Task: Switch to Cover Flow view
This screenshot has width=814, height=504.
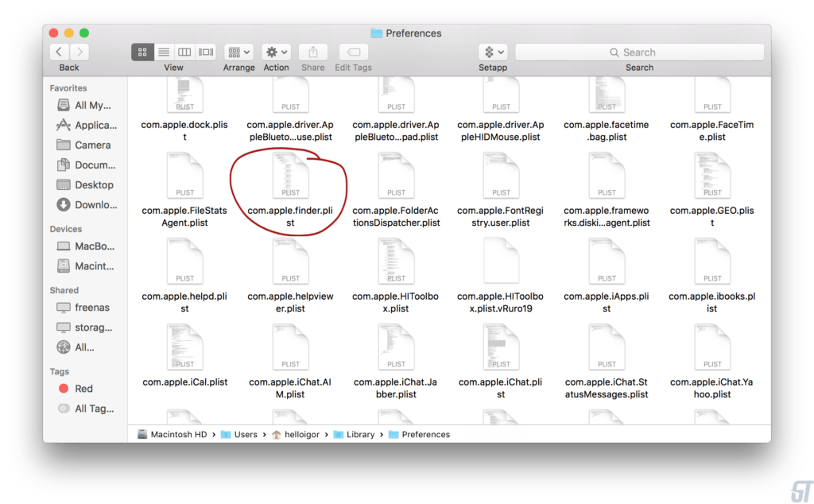Action: [206, 52]
